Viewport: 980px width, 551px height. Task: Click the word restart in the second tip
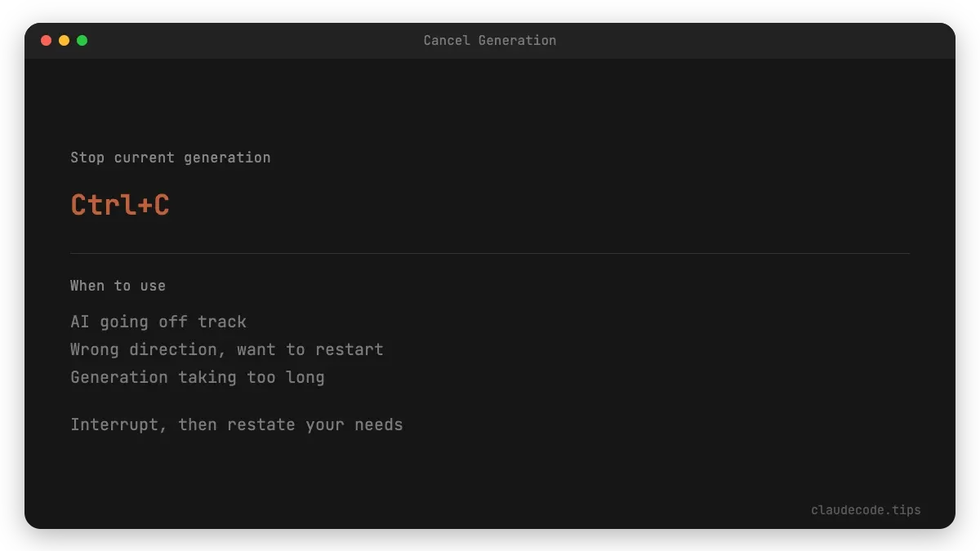357,349
